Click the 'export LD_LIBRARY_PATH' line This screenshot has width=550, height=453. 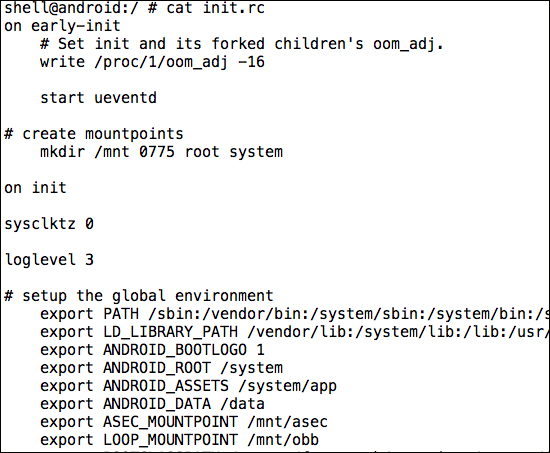tap(294, 332)
